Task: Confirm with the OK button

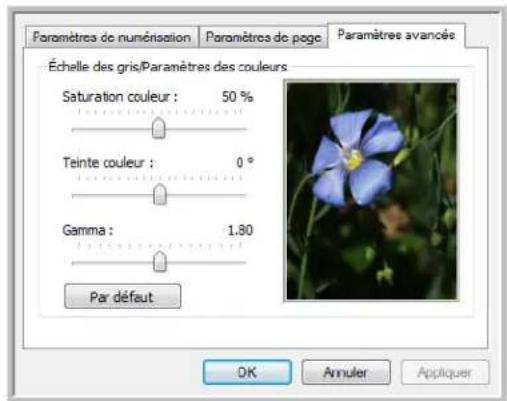Action: pyautogui.click(x=247, y=372)
